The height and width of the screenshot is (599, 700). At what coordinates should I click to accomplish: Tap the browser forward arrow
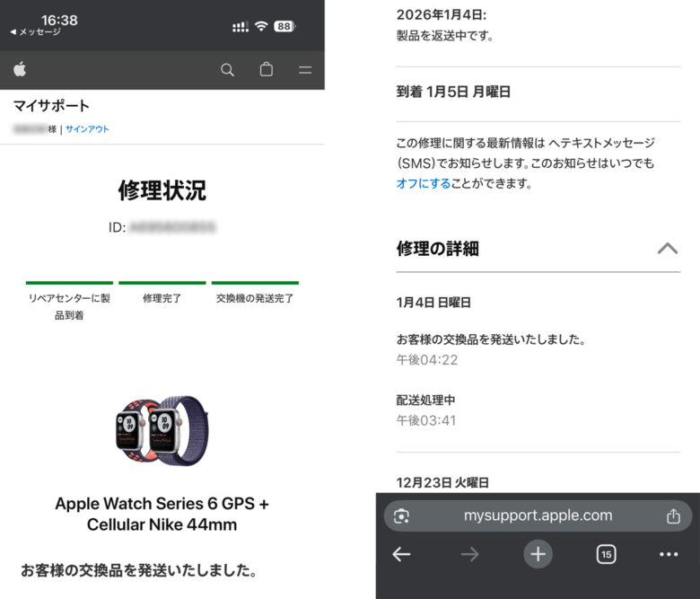click(469, 554)
